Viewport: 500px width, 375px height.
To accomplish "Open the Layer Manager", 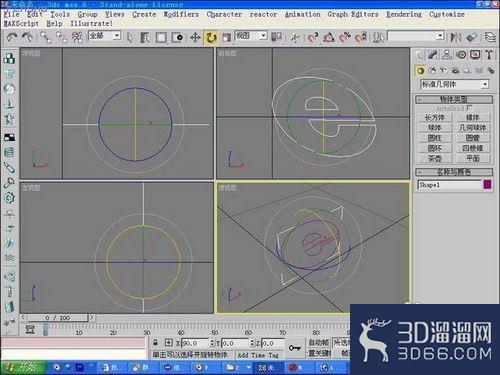I will [489, 37].
